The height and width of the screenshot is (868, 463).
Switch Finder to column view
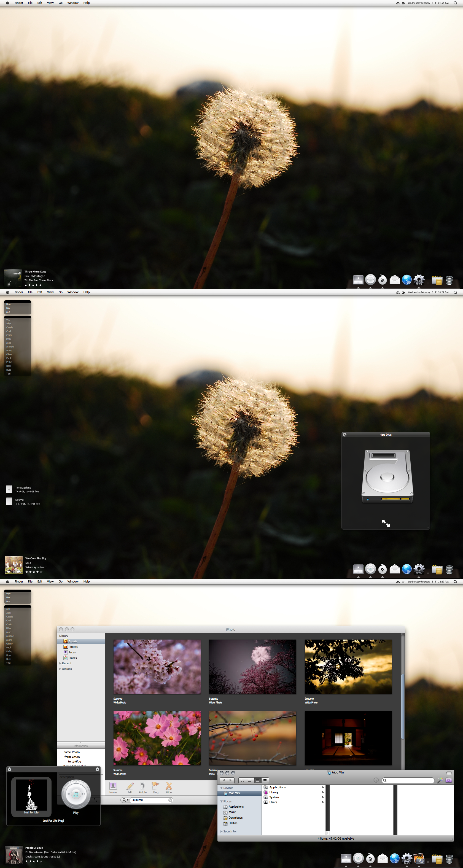point(257,780)
